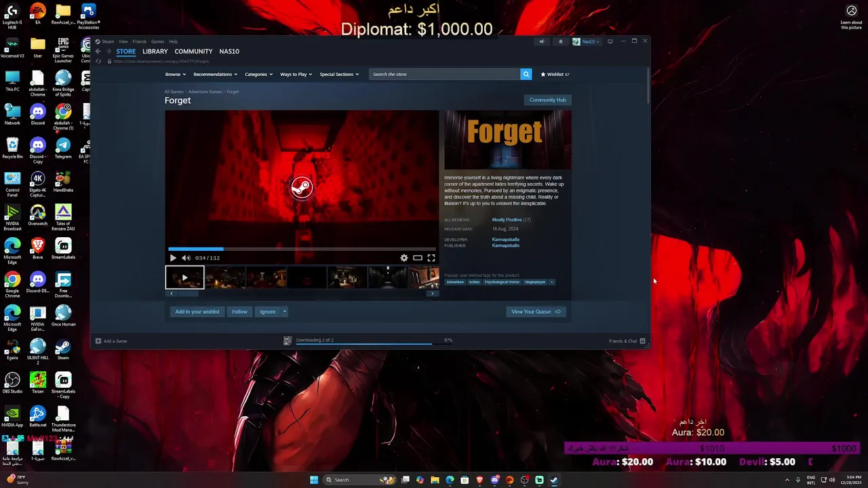
Task: Click the Steam VR/Big Picture monitor icon
Action: pyautogui.click(x=610, y=41)
